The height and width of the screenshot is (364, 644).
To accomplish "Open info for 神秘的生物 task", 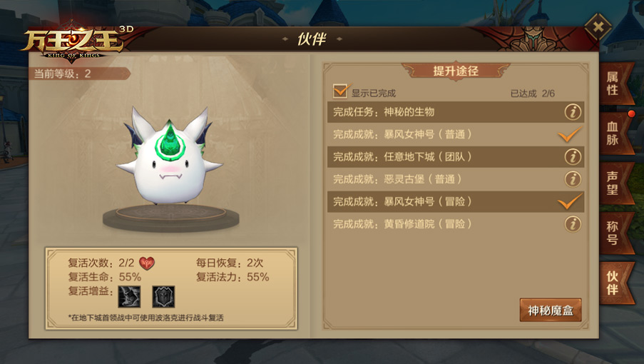I will coord(573,112).
